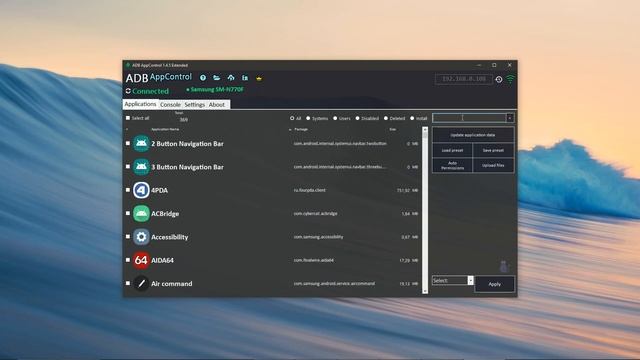Click the refresh icon beside Connected
This screenshot has width=640, height=360.
[x=128, y=91]
